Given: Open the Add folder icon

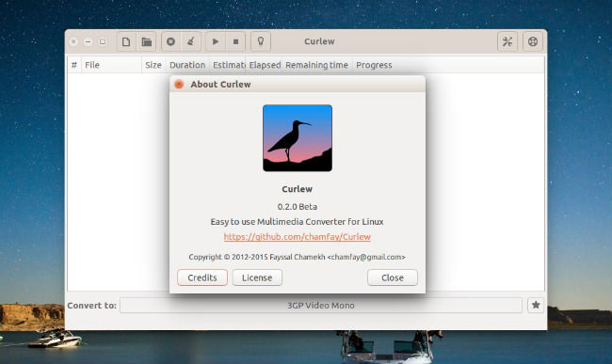Looking at the screenshot, I should pos(146,41).
